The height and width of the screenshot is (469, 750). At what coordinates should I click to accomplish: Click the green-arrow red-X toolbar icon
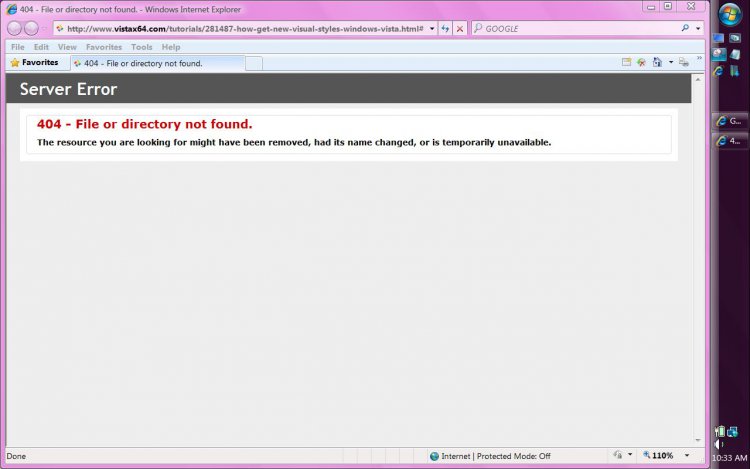[x=641, y=62]
